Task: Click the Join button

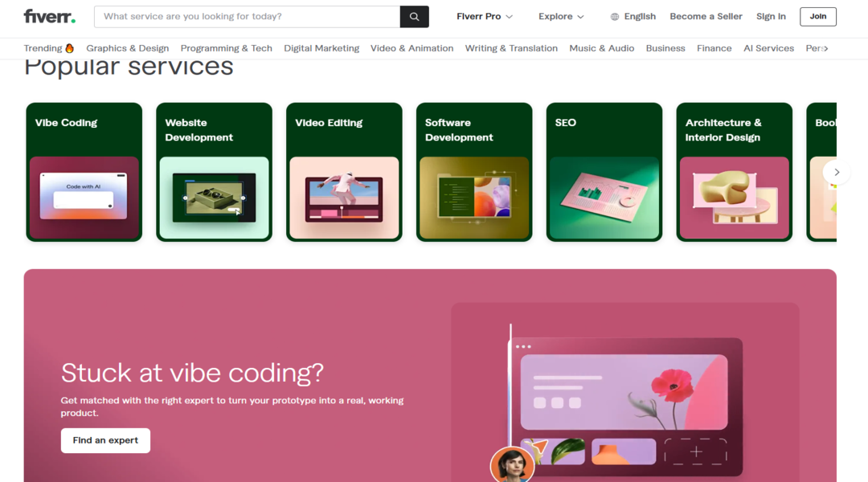Action: [817, 17]
